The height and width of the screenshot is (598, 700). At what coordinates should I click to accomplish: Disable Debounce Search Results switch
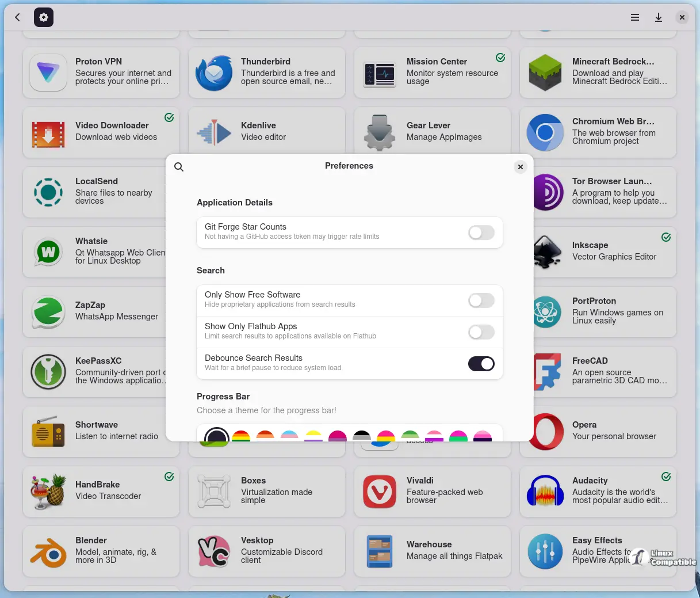(x=481, y=364)
